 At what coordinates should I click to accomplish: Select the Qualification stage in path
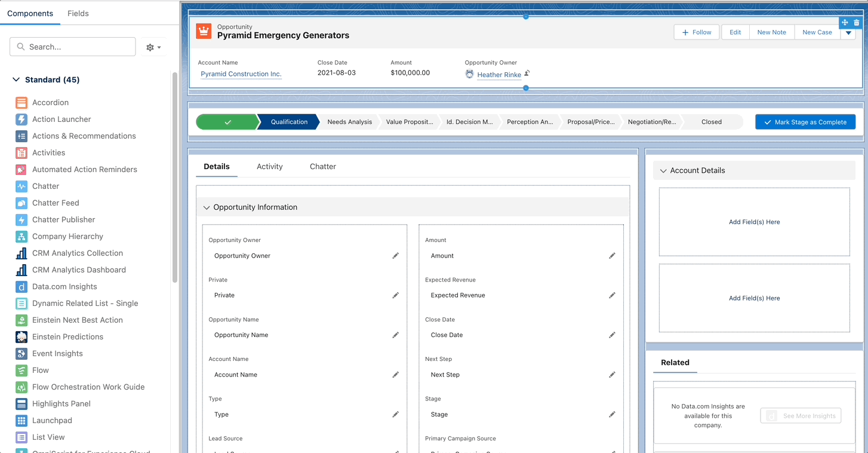(x=289, y=122)
